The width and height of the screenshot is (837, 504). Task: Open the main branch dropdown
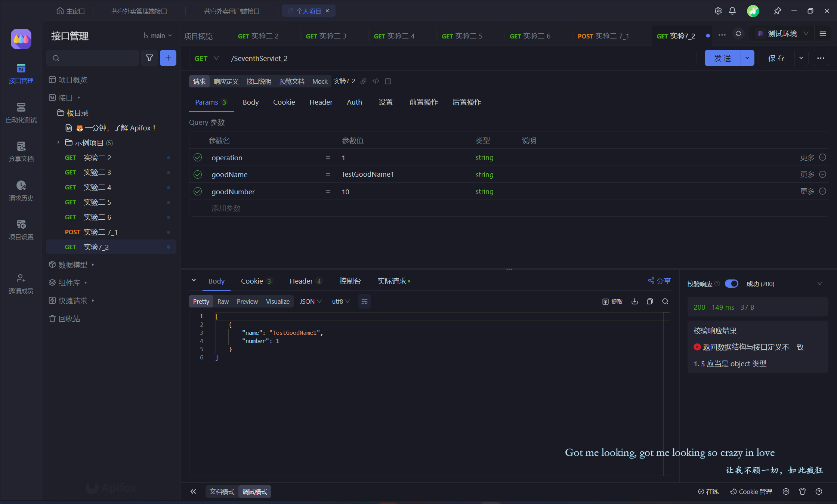157,35
